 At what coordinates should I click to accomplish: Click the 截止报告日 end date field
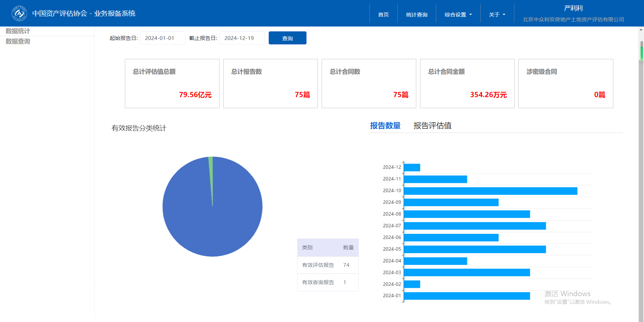242,38
